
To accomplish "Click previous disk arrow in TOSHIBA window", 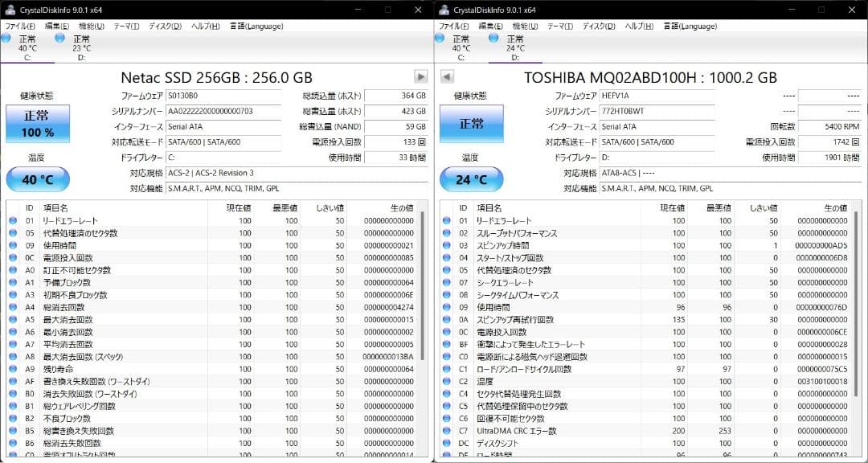I will click(448, 76).
